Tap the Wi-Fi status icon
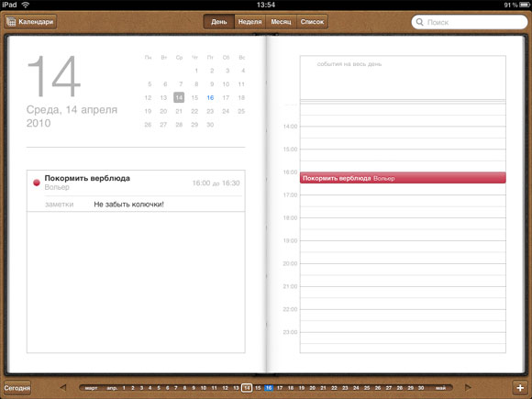Viewport: 532px width, 399px height. [25, 5]
